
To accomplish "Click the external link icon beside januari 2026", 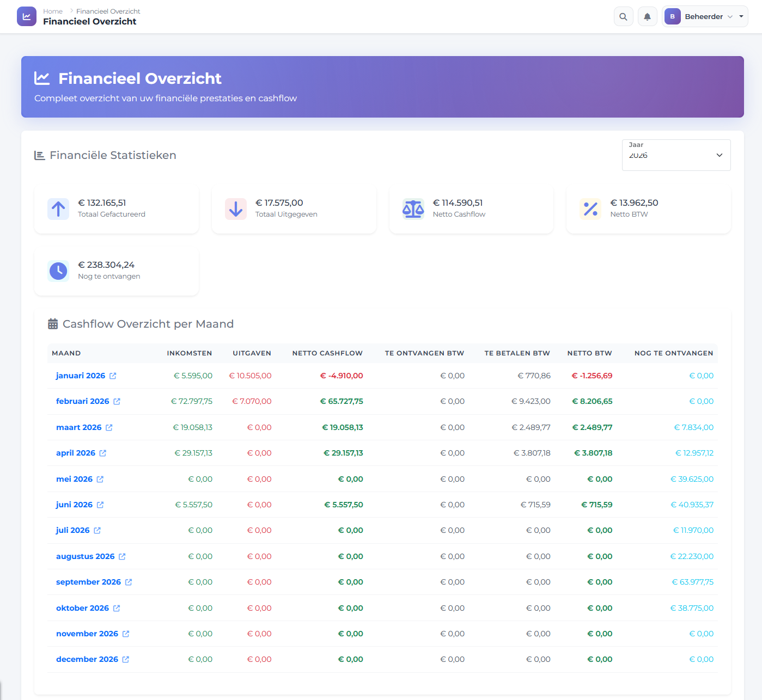I will pos(113,376).
